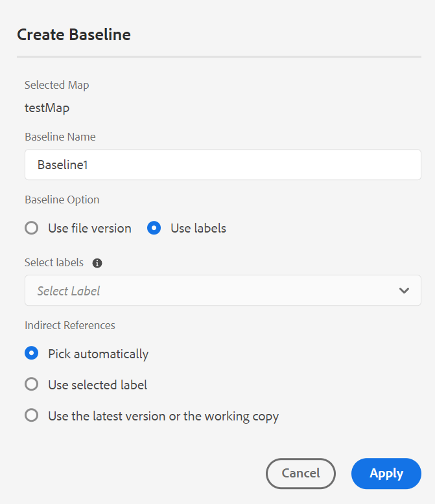The image size is (435, 504).
Task: Focus the Baseline Name input field
Action: click(222, 165)
